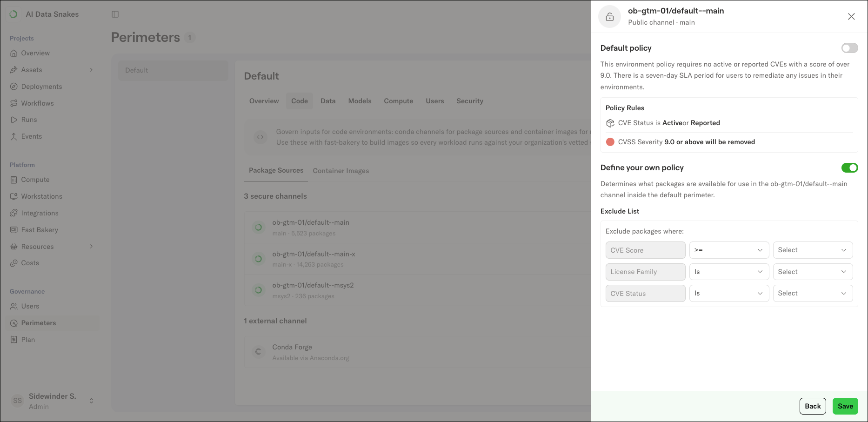Collapse the sidebar with the panel icon
Viewport: 868px width, 422px height.
tap(115, 14)
